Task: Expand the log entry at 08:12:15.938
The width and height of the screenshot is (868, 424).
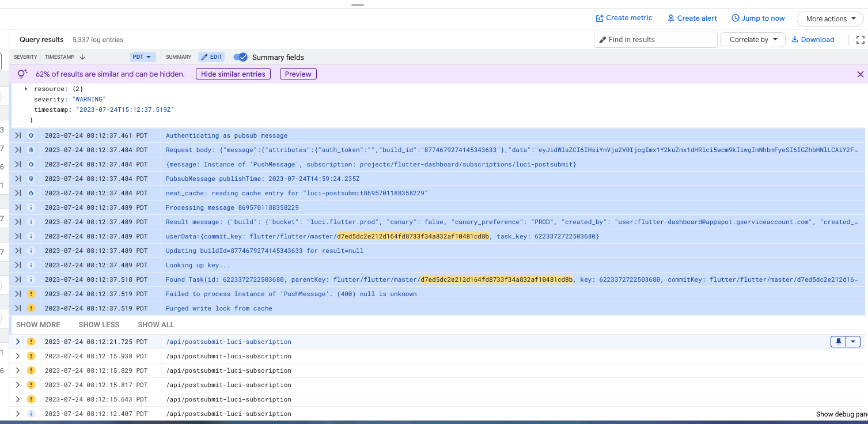Action: click(x=17, y=355)
